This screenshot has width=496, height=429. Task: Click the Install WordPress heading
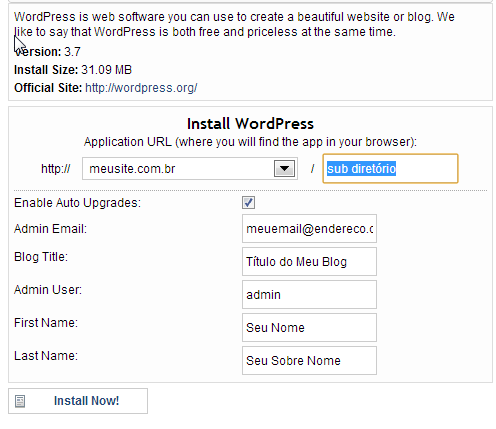tap(250, 124)
